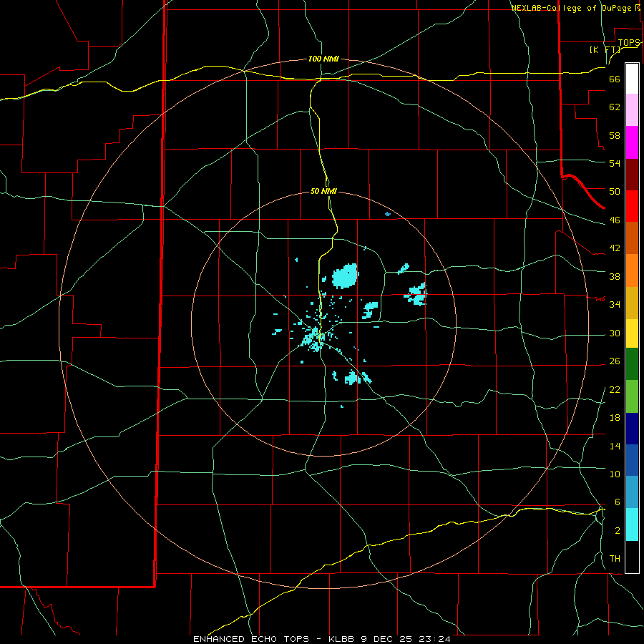The height and width of the screenshot is (644, 644).
Task: Select the dark green legend swatch
Action: pyautogui.click(x=632, y=364)
